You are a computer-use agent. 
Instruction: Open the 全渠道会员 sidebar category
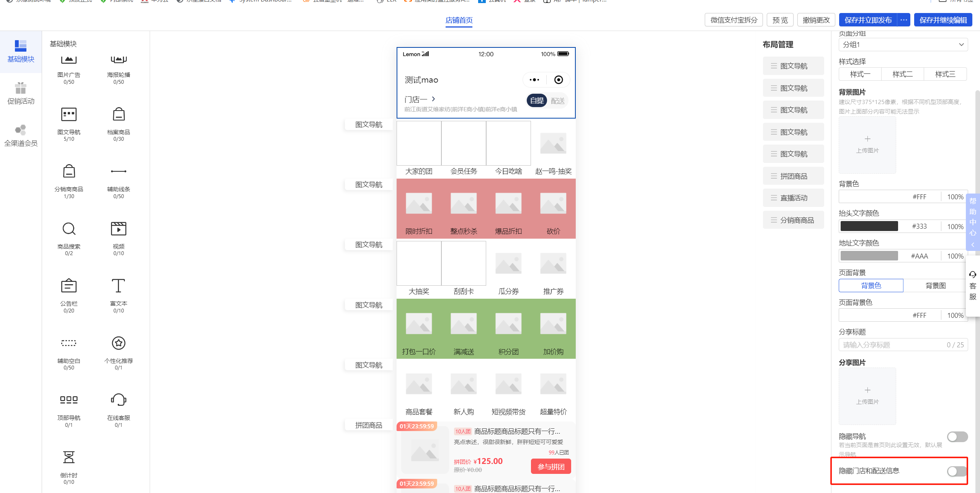[x=21, y=136]
